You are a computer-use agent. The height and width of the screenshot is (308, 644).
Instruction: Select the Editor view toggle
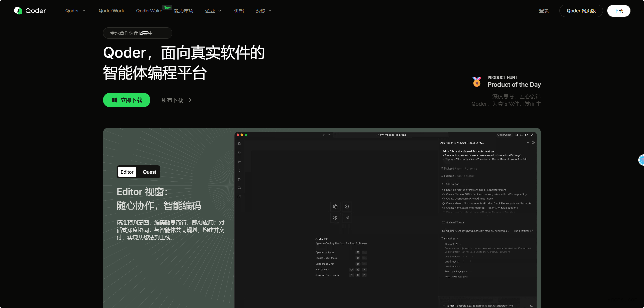click(x=127, y=172)
